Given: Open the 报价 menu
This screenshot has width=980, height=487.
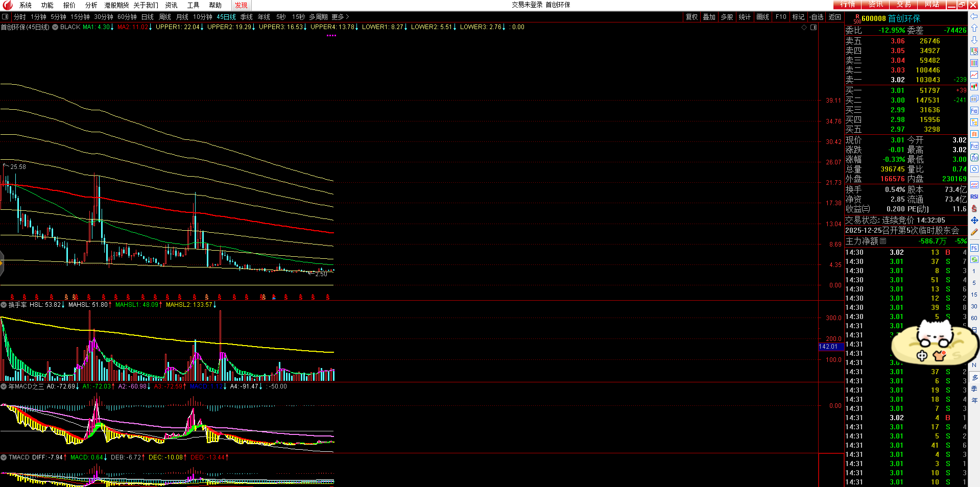Looking at the screenshot, I should tap(69, 5).
